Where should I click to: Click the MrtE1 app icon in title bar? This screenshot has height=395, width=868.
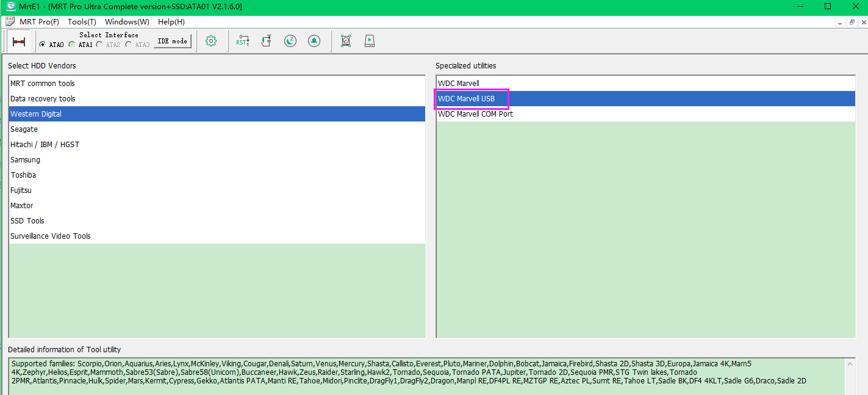(x=10, y=6)
